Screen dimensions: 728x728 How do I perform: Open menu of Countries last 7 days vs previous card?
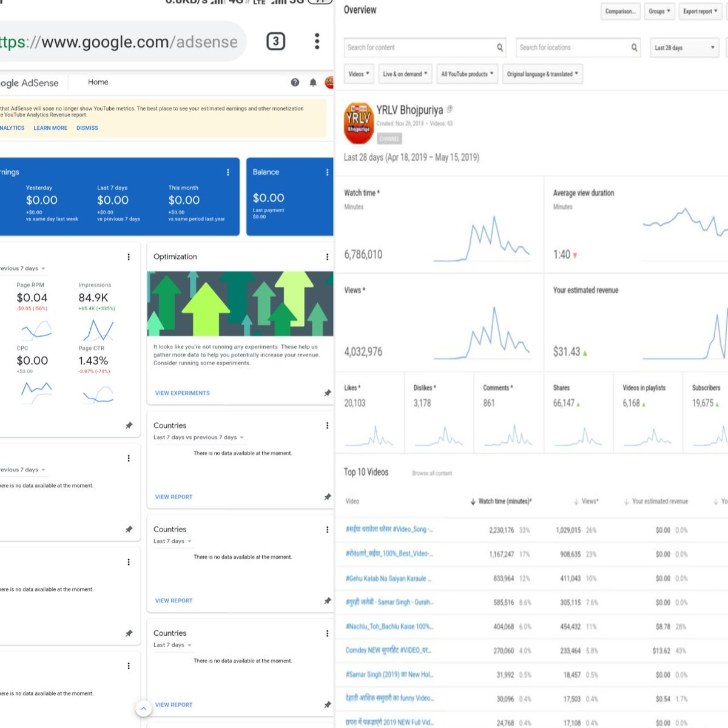[327, 426]
